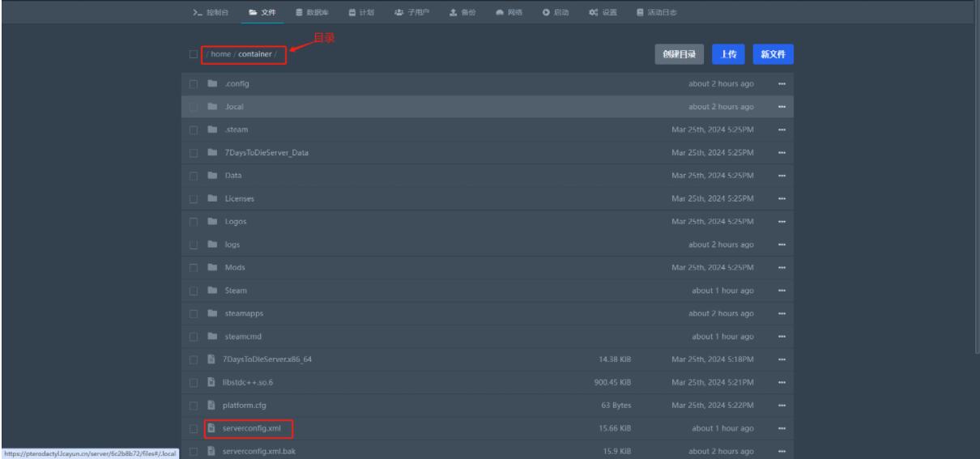Click the home breadcrumb link
The height and width of the screenshot is (459, 980).
(x=221, y=55)
